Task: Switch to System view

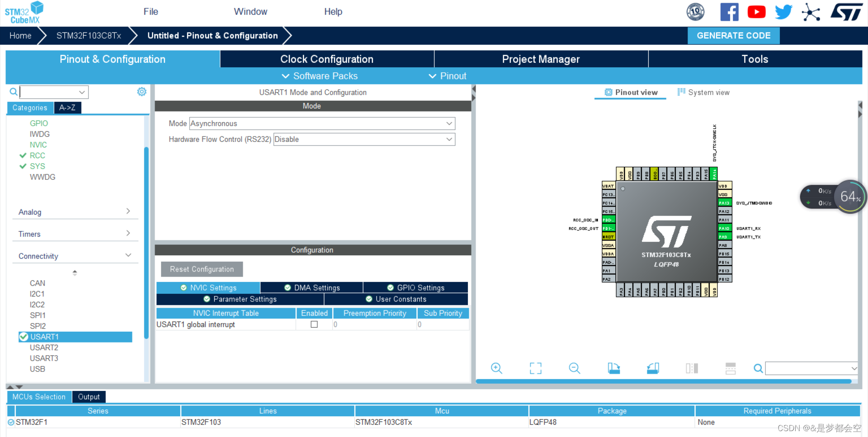Action: pos(703,92)
